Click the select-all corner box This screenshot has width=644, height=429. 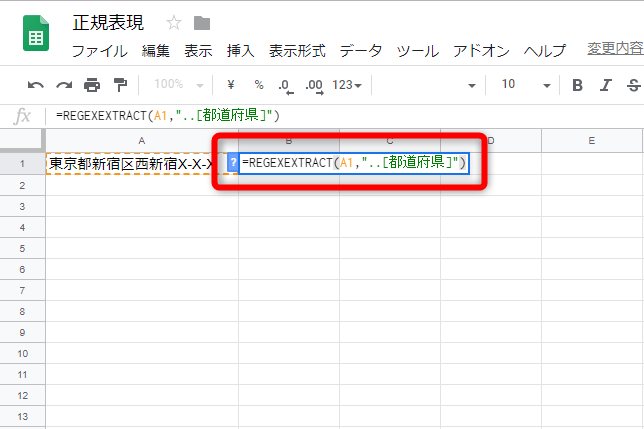tap(22, 140)
